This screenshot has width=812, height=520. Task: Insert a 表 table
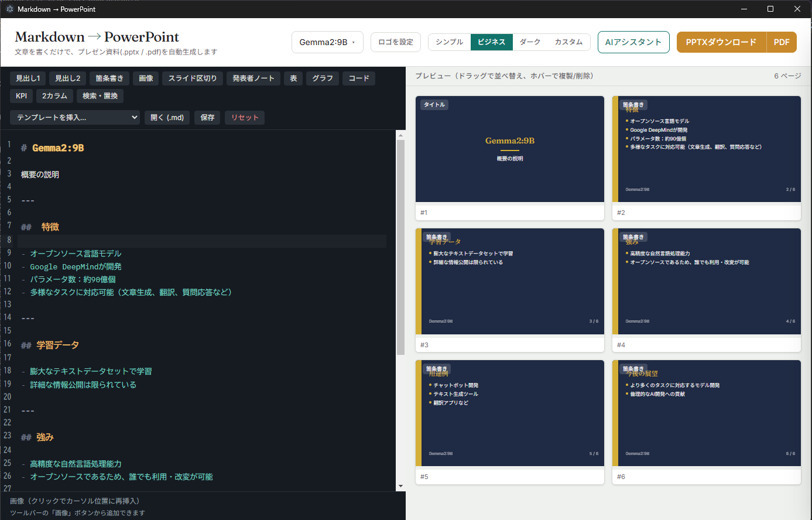(x=293, y=78)
